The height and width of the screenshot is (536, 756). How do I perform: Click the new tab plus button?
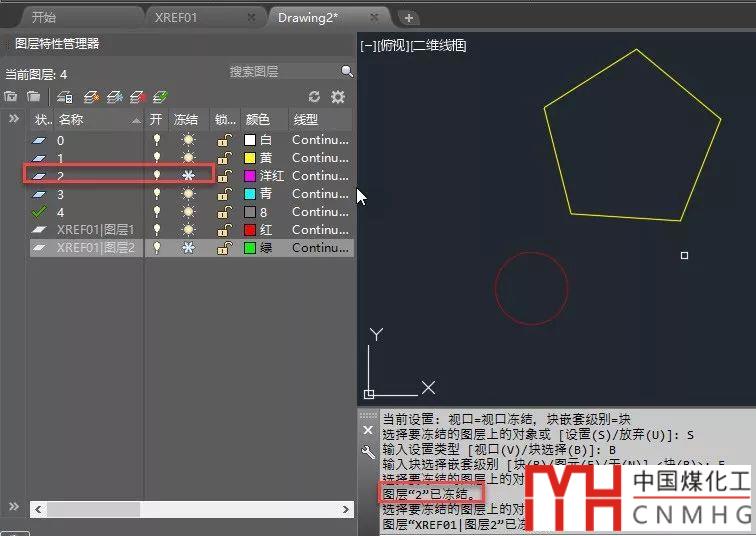[x=408, y=18]
